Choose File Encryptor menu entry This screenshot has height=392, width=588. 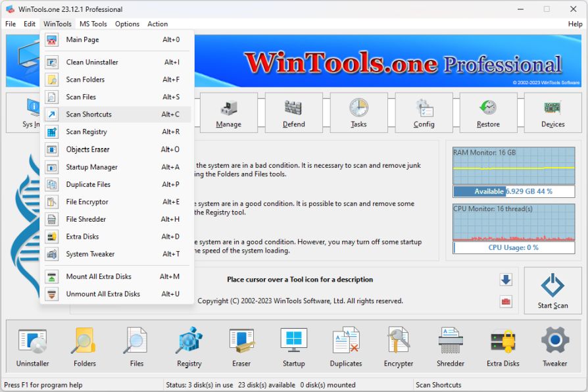pyautogui.click(x=117, y=202)
